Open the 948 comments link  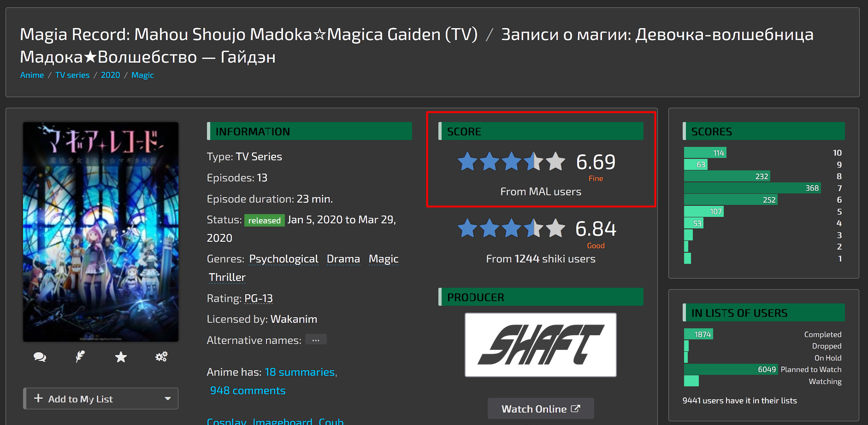click(x=248, y=390)
